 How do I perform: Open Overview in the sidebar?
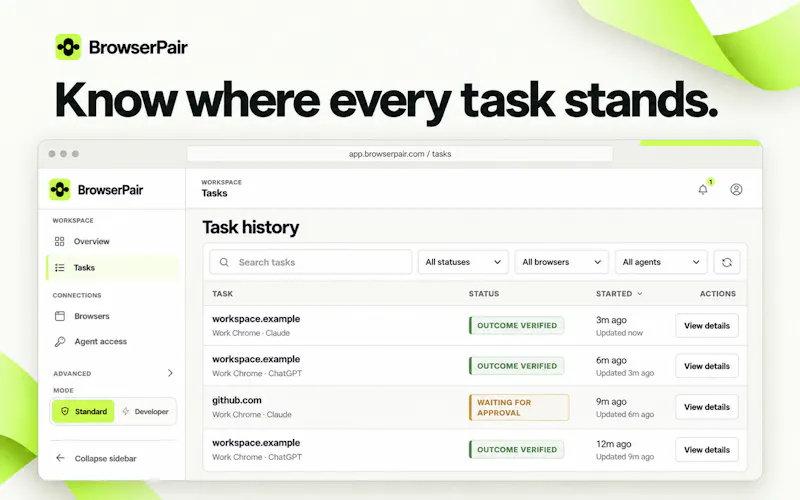[112, 241]
